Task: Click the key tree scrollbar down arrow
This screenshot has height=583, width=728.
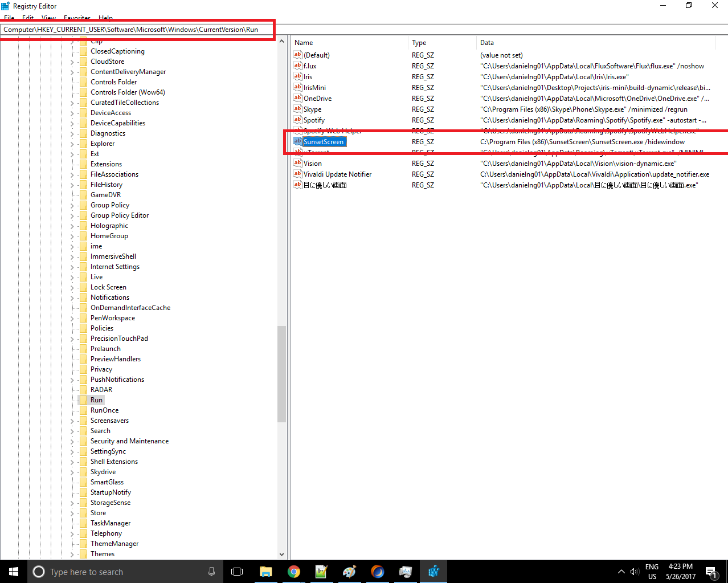Action: click(281, 554)
